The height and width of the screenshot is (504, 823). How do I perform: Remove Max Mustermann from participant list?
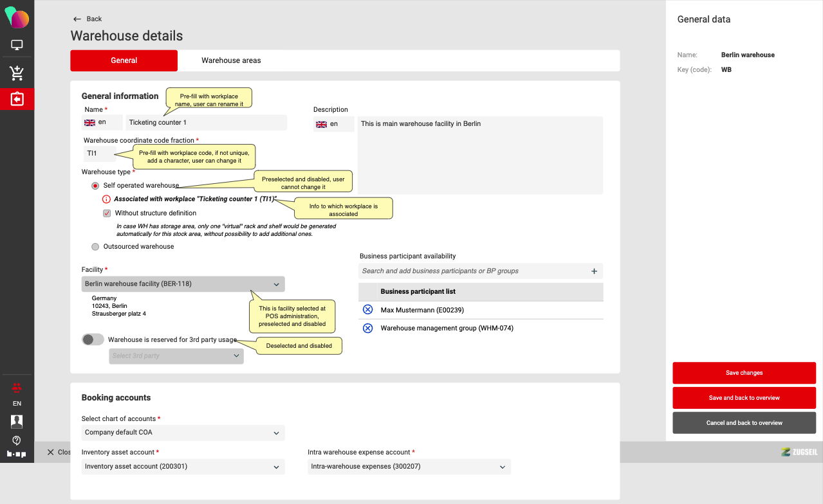tap(368, 310)
